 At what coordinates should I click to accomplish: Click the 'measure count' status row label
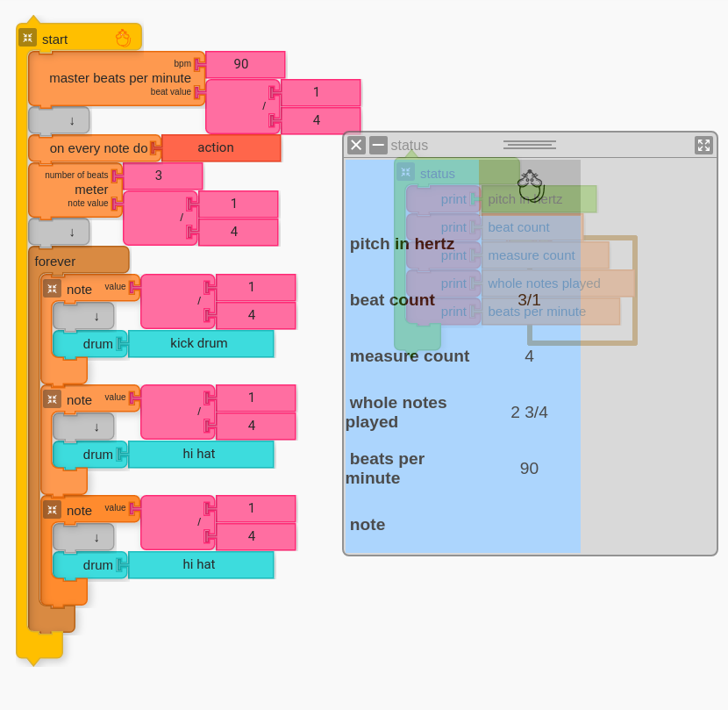point(410,356)
